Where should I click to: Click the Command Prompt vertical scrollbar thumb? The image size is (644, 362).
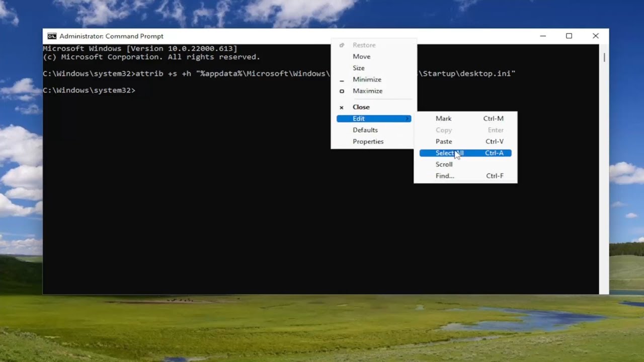click(604, 57)
